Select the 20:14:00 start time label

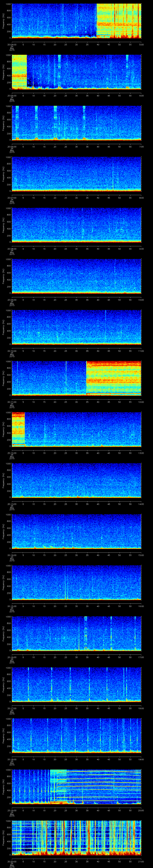(12, 555)
